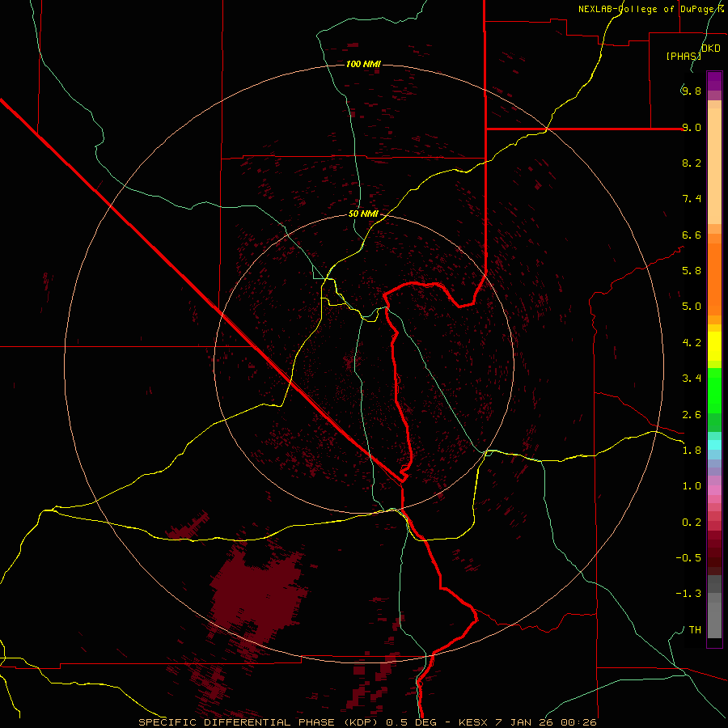Click the 5.8 value on the color scale
728x728 pixels.
(x=692, y=271)
